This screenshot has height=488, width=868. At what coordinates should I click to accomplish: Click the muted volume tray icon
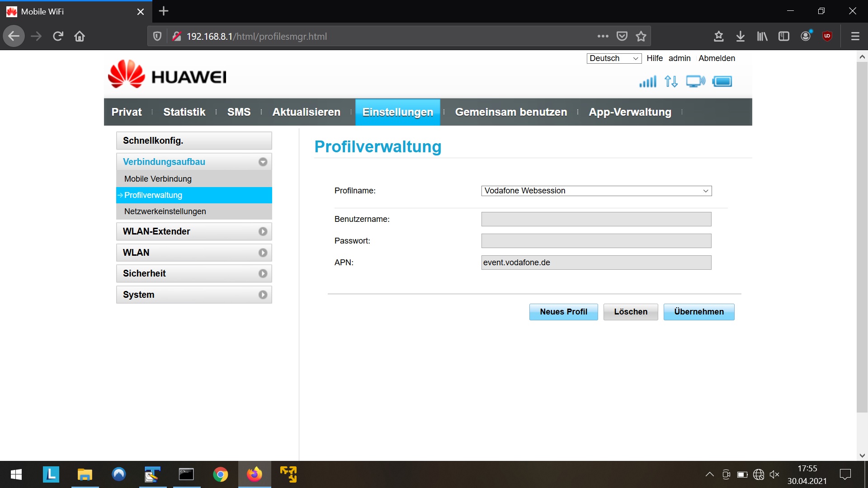[x=774, y=474]
